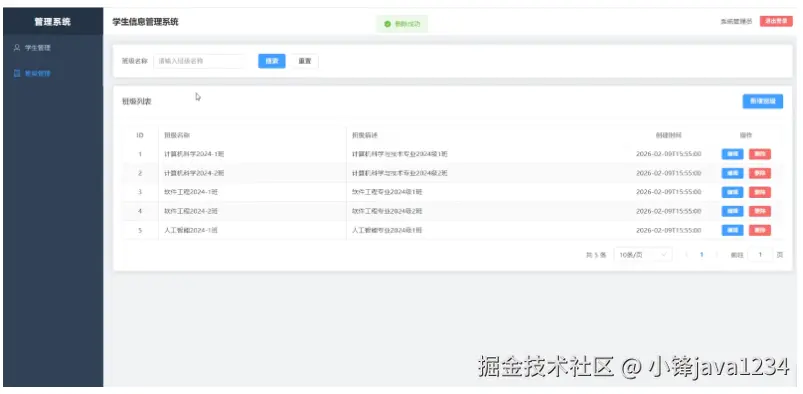This screenshot has width=803, height=394.
Task: Click the green check icon in 删除成功 toast
Action: point(387,24)
